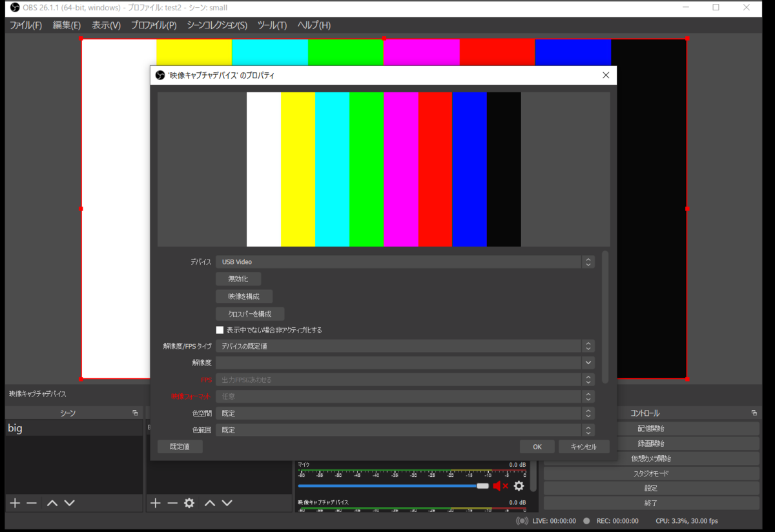Viewport: 775px width, 532px height.
Task: Close the 映像キャプチャデバイス properties dialog
Action: 606,76
